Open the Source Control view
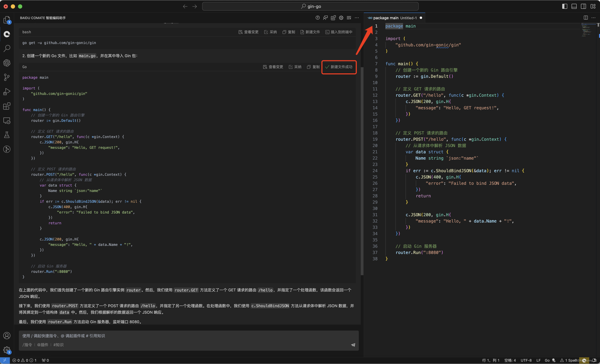 pyautogui.click(x=7, y=77)
